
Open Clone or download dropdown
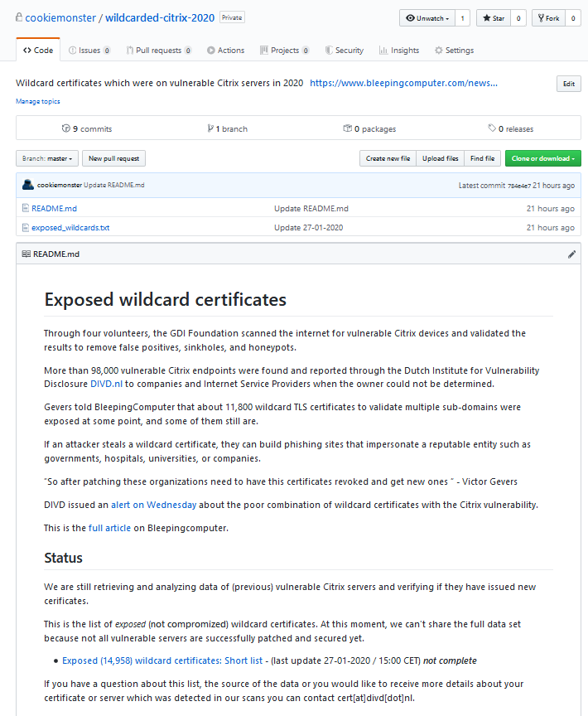pos(542,158)
